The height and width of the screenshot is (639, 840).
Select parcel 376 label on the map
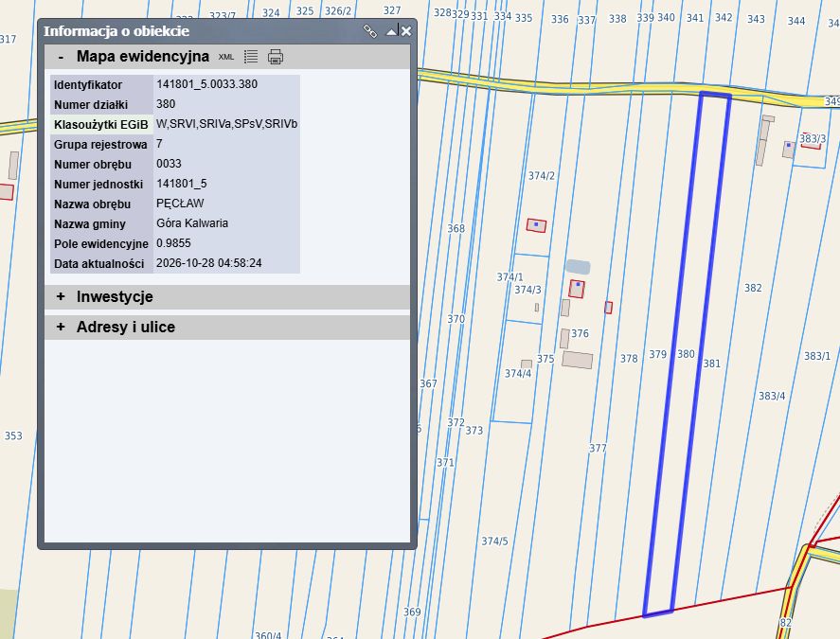pyautogui.click(x=580, y=333)
